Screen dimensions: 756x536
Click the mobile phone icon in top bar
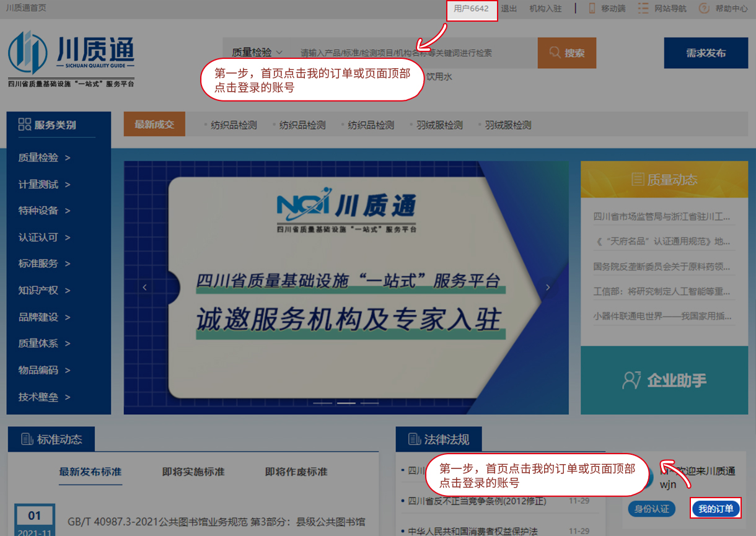pos(592,9)
